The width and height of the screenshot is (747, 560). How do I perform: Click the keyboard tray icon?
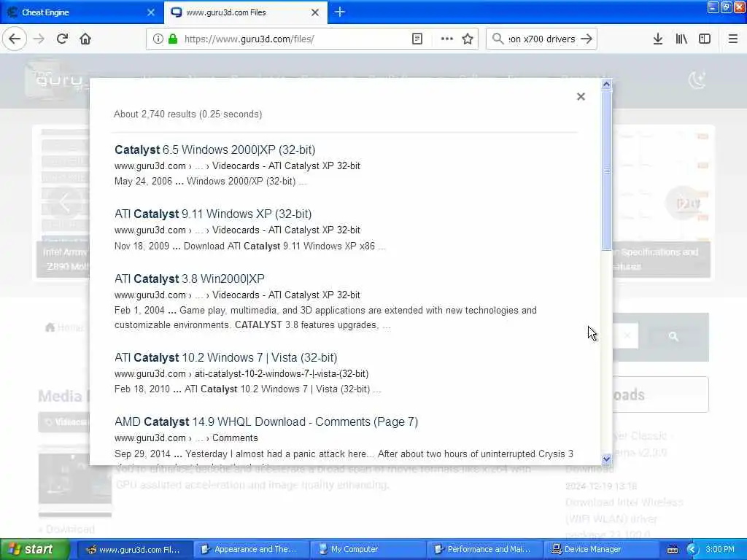coord(672,550)
